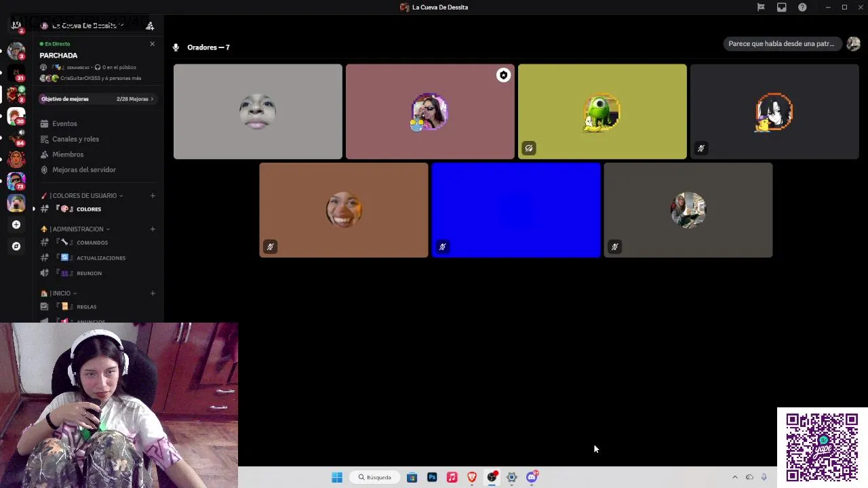868x488 pixels.
Task: Click the muted icon on yellow-green tile
Action: click(x=529, y=148)
